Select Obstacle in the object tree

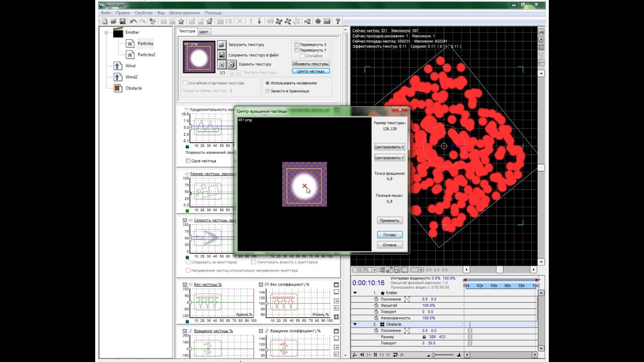tap(133, 88)
